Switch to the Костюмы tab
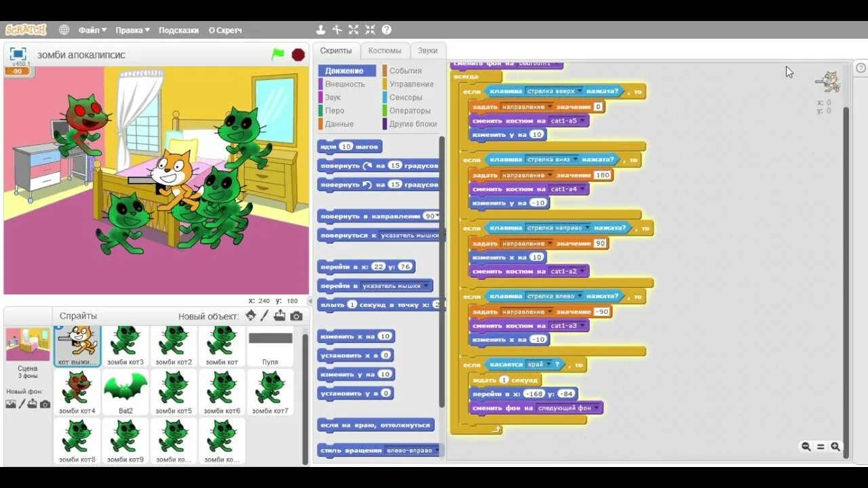 click(385, 50)
